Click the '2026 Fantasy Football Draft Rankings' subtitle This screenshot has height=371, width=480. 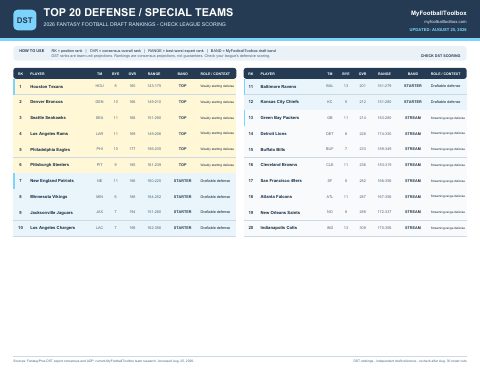point(135,24)
